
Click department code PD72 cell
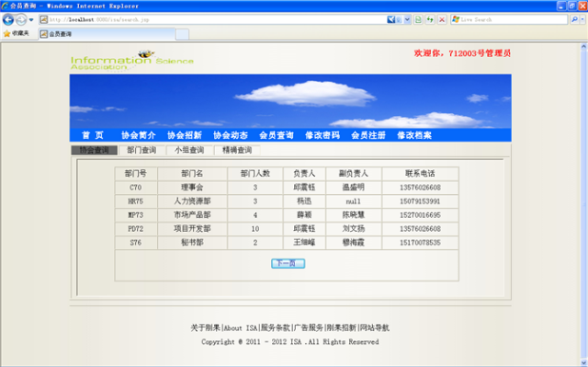tap(136, 228)
